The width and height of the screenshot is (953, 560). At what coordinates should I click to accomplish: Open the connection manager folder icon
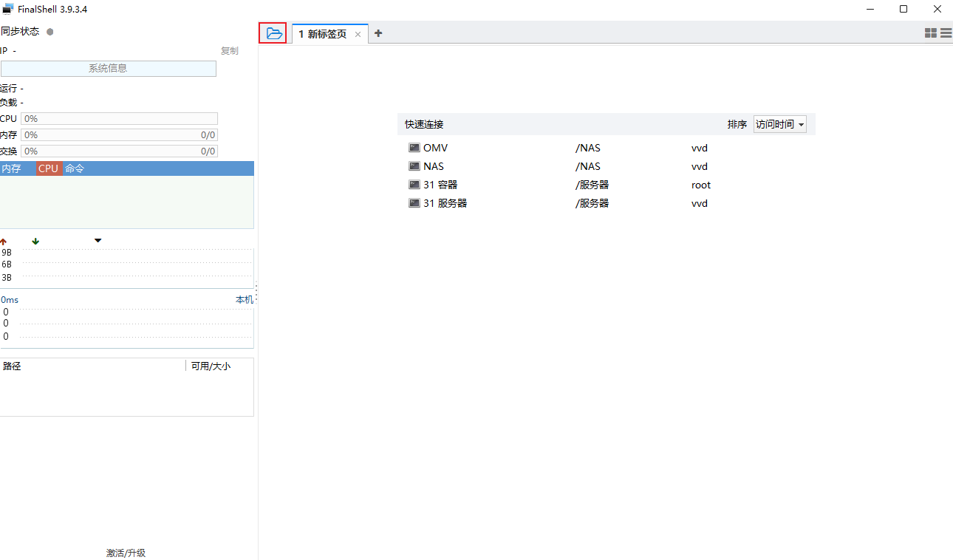[274, 33]
